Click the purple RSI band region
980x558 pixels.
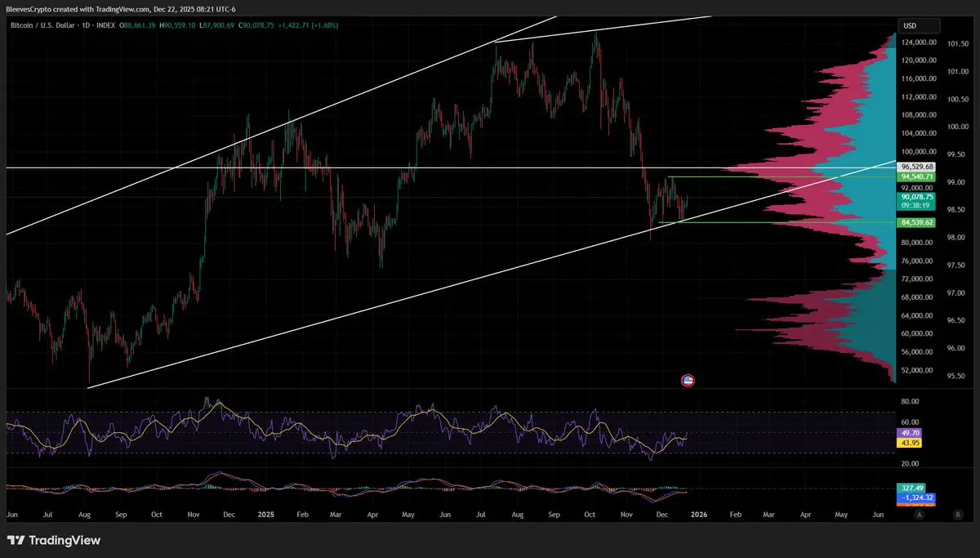(x=449, y=432)
